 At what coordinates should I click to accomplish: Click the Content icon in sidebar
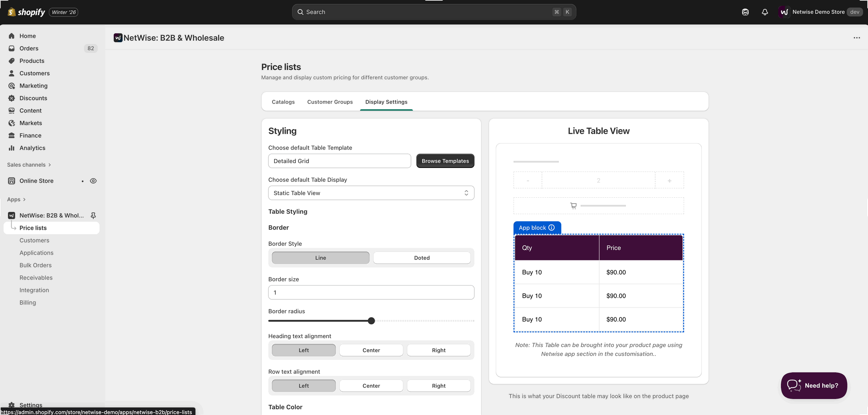click(12, 111)
